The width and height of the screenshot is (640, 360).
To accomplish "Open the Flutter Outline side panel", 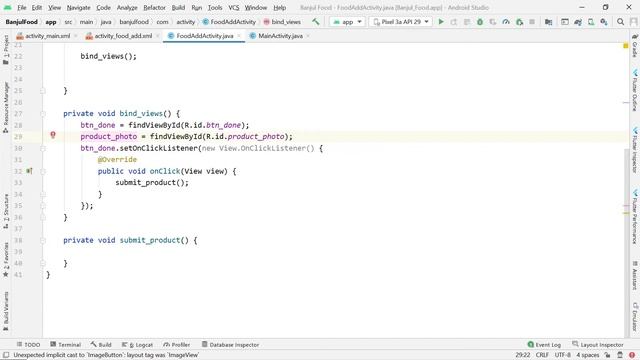I will [635, 90].
